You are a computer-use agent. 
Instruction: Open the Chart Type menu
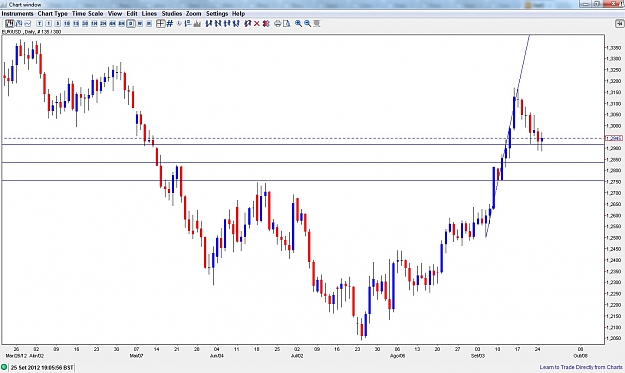point(53,14)
